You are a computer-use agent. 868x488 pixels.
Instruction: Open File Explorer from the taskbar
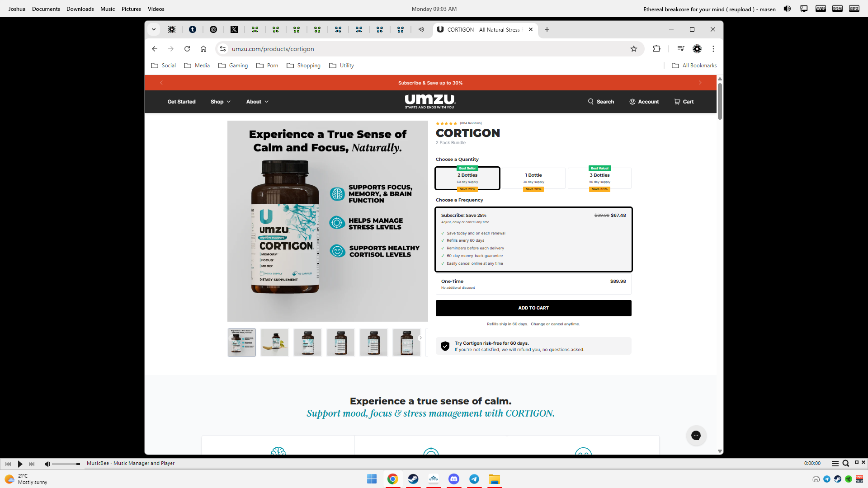coord(495,479)
